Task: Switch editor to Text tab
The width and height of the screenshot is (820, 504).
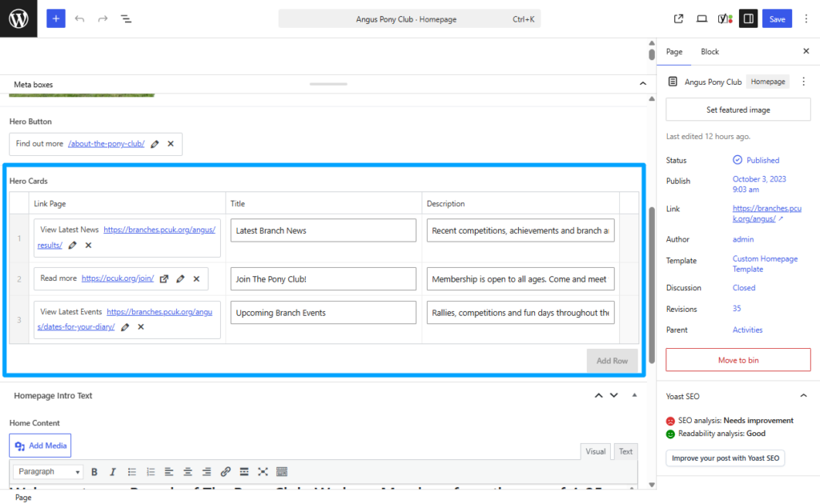Action: pos(625,451)
